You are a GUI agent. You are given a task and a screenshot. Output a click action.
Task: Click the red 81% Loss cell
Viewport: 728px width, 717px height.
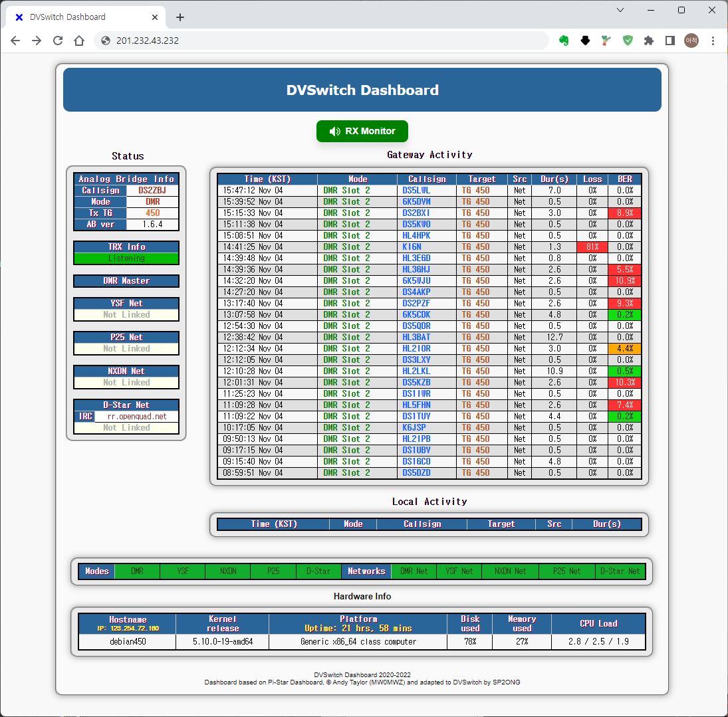(592, 247)
